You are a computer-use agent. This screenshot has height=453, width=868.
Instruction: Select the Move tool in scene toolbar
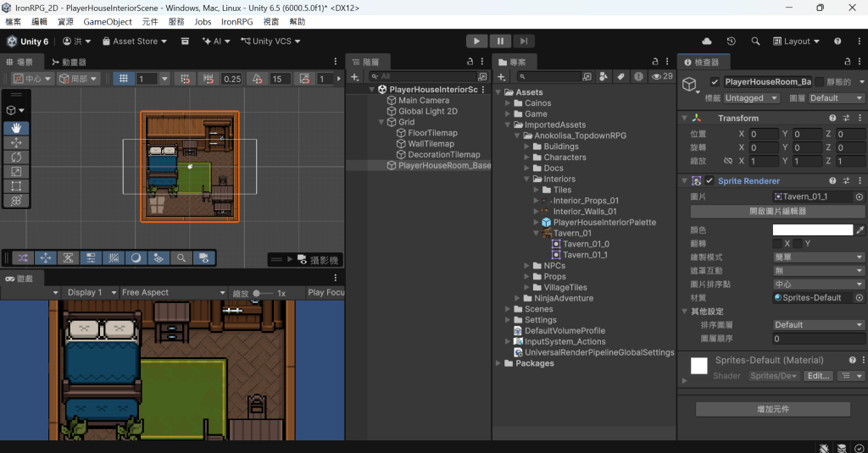(16, 143)
